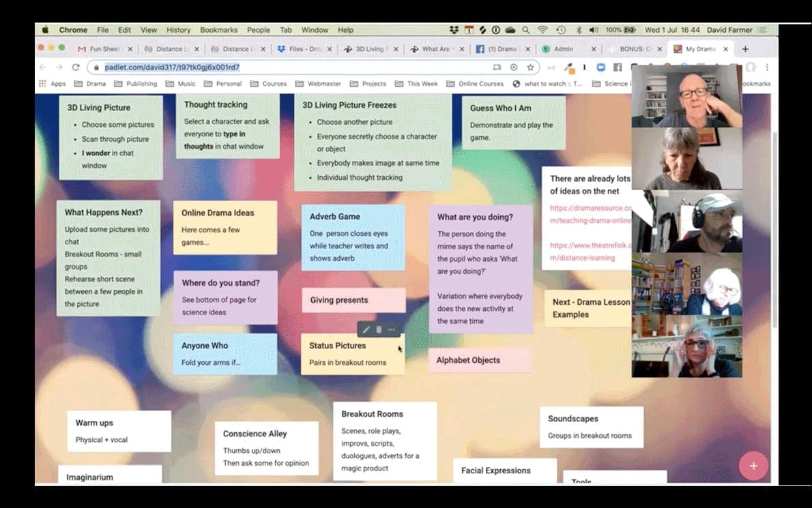This screenshot has height=508, width=812.
Task: Open Chrome three-dot menu
Action: [x=767, y=68]
